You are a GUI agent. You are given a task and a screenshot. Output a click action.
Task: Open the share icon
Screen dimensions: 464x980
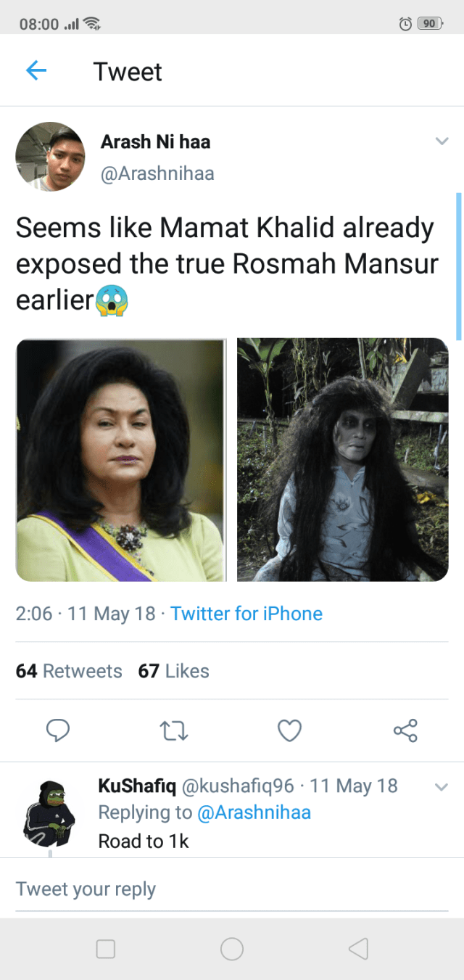tap(405, 730)
